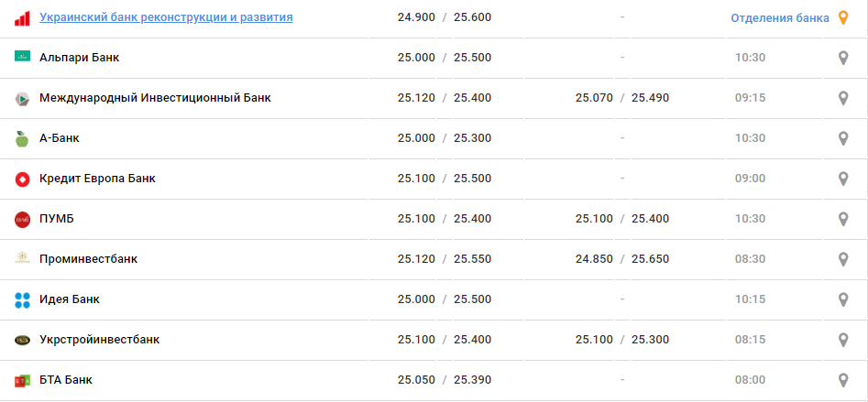
Task: Click the orange location pin for Украинский банк реконструкции
Action: coord(844,17)
